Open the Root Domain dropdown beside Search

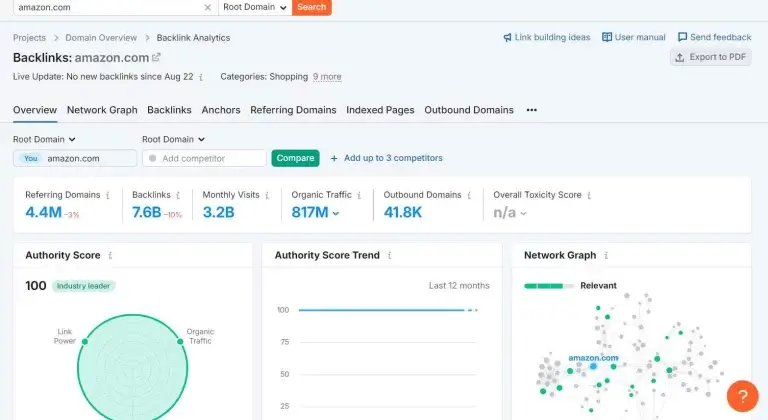(x=255, y=7)
